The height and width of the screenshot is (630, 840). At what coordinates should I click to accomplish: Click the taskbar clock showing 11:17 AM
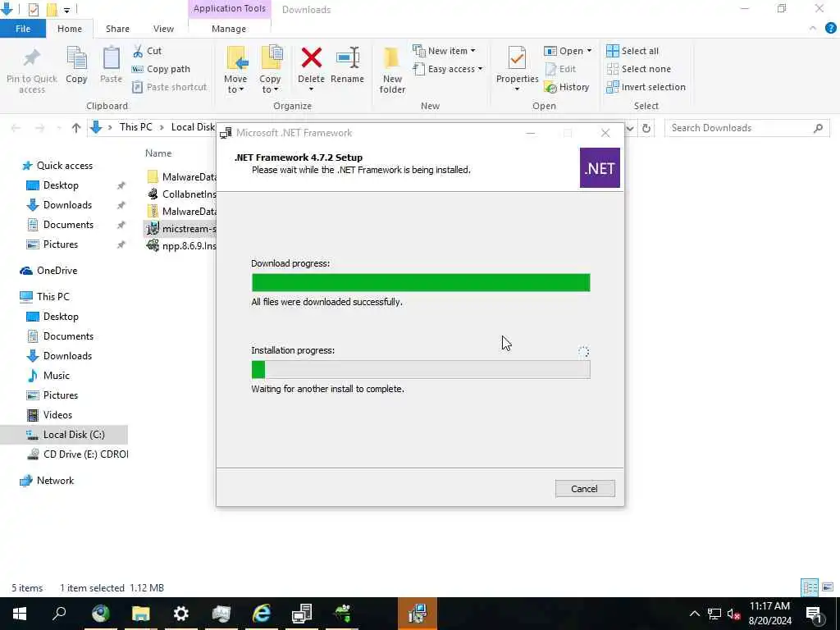[769, 614]
